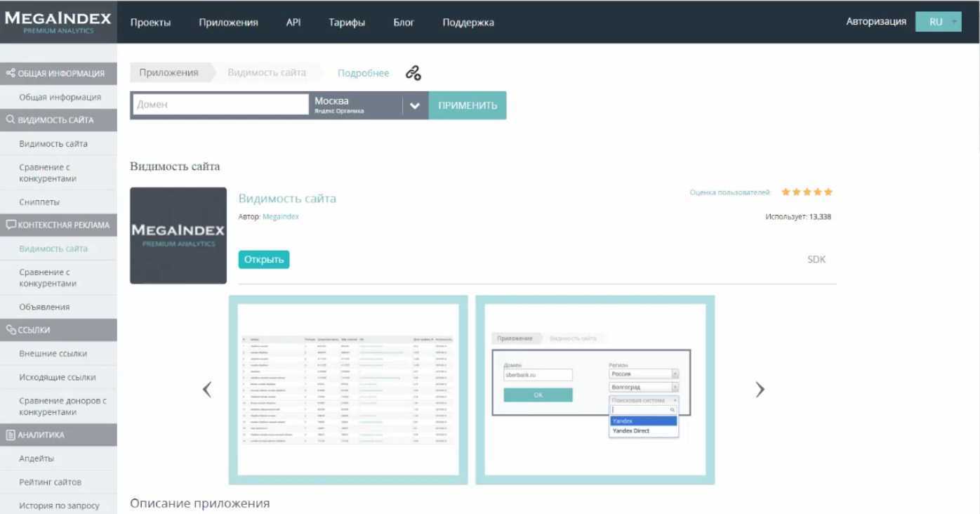The width and height of the screenshot is (980, 514).
Task: Click the MegaIndex logo in header
Action: click(58, 22)
